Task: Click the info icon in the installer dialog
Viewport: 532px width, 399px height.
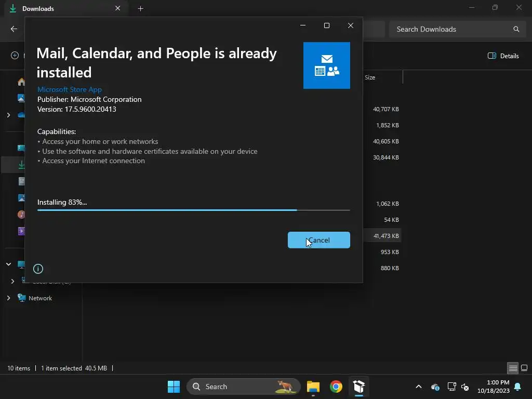Action: (x=38, y=269)
